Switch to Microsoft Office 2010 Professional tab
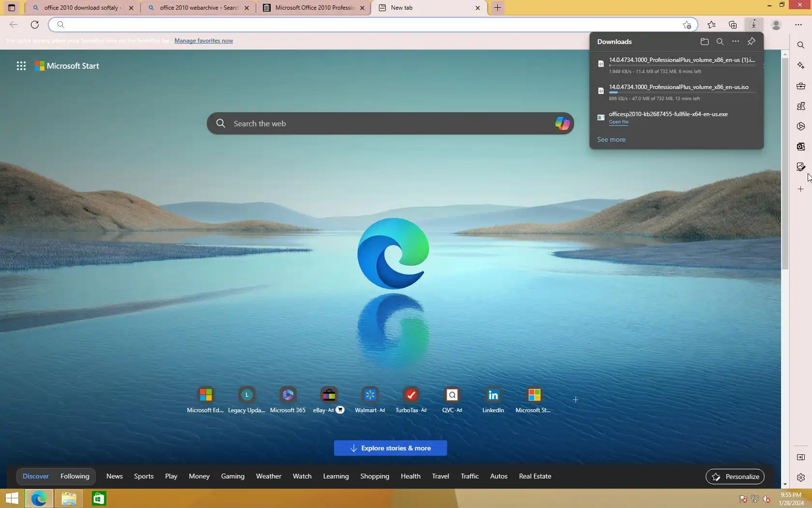The image size is (812, 508). tap(314, 8)
